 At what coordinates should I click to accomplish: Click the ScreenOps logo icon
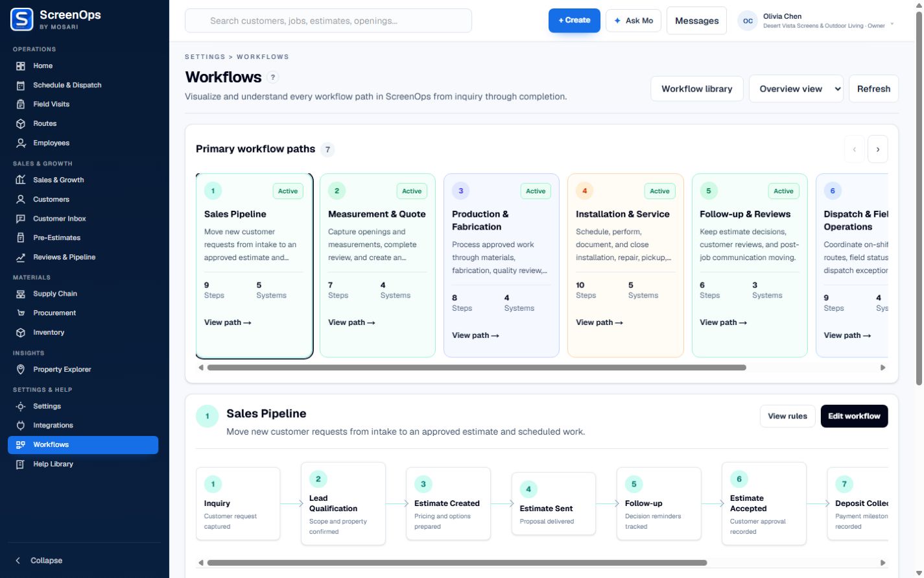click(x=22, y=19)
